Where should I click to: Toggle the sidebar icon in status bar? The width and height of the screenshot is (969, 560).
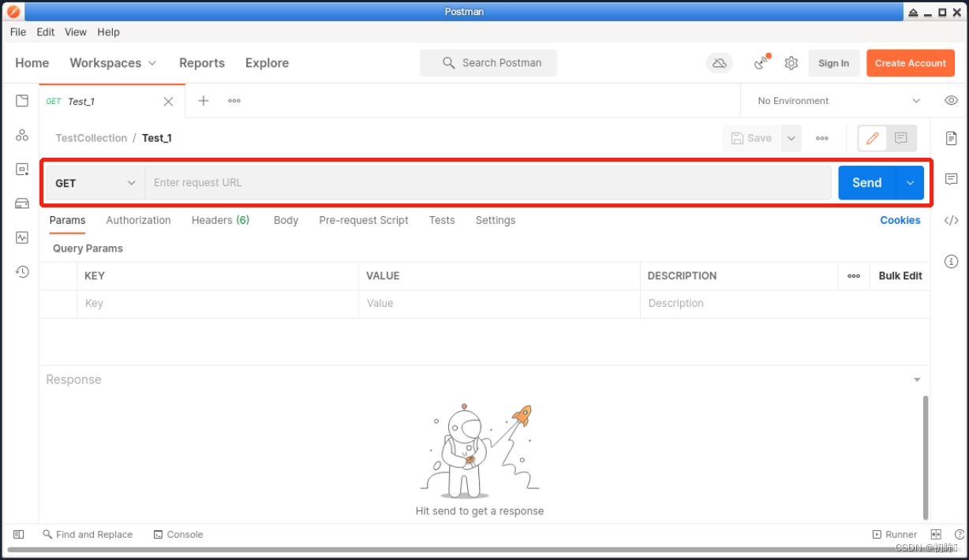coord(19,534)
